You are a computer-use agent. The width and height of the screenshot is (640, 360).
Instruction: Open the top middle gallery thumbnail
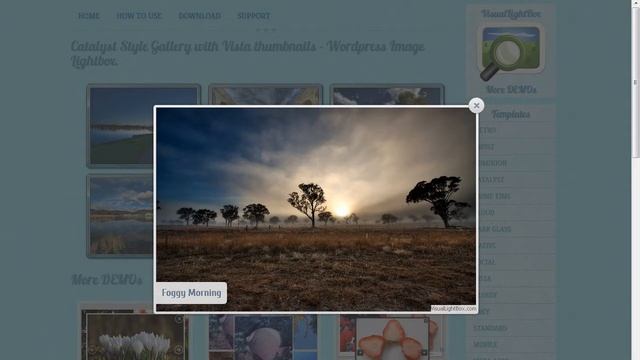pos(266,95)
